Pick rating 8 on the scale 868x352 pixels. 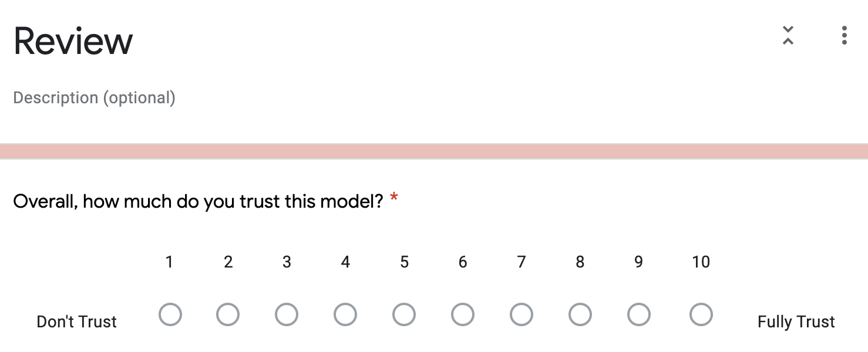tap(580, 314)
